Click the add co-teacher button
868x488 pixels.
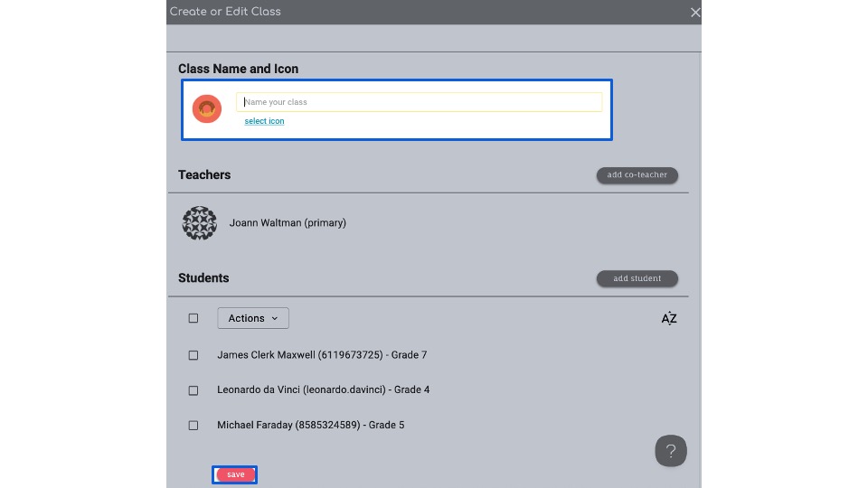point(637,174)
